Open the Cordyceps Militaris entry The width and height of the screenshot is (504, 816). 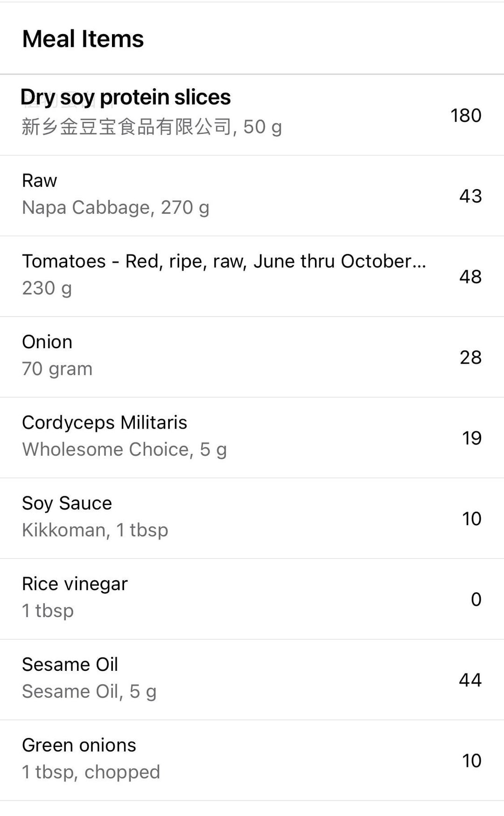(x=105, y=423)
